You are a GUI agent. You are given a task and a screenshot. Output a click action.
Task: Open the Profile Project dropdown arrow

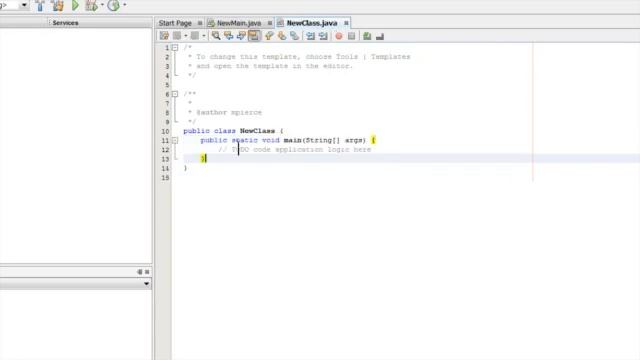(124, 5)
